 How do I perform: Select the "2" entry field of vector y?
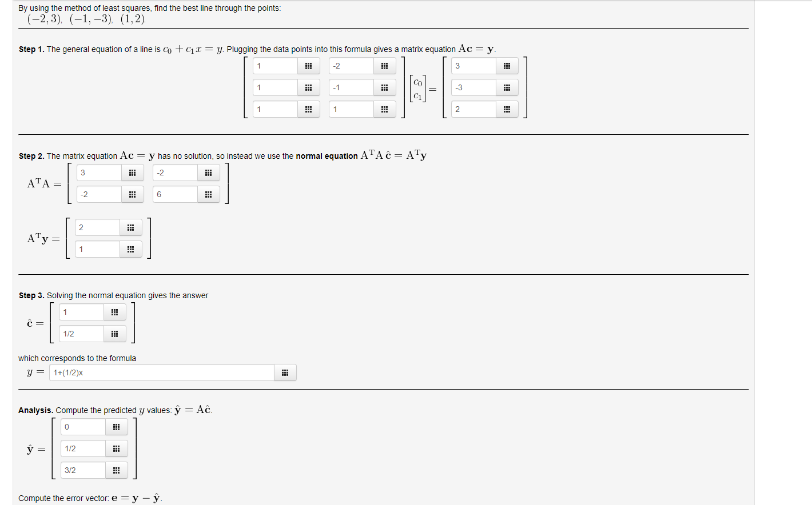click(x=473, y=109)
